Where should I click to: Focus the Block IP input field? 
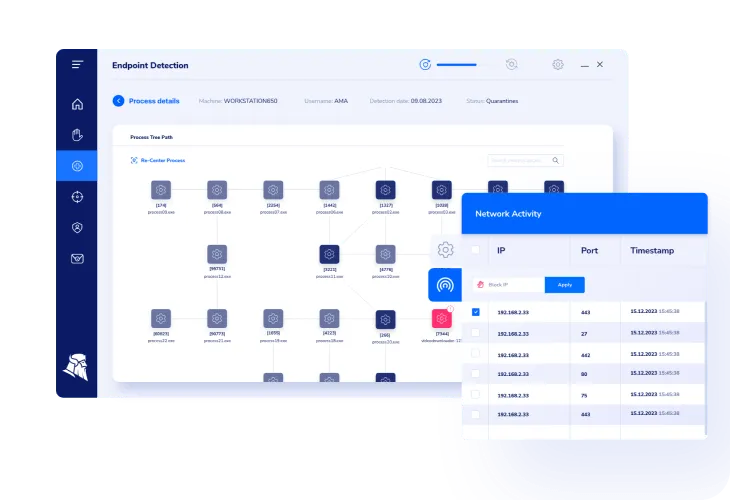click(509, 285)
